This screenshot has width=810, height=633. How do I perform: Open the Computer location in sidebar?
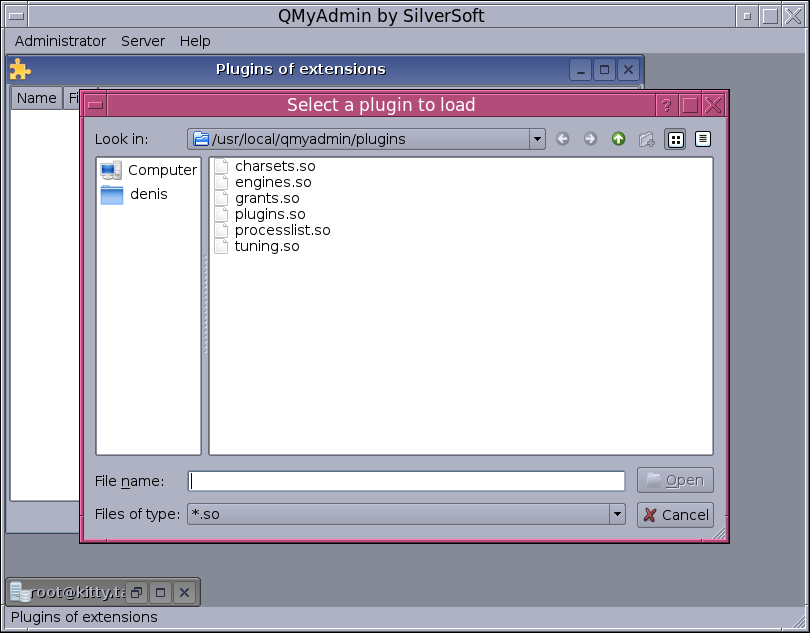tap(148, 170)
